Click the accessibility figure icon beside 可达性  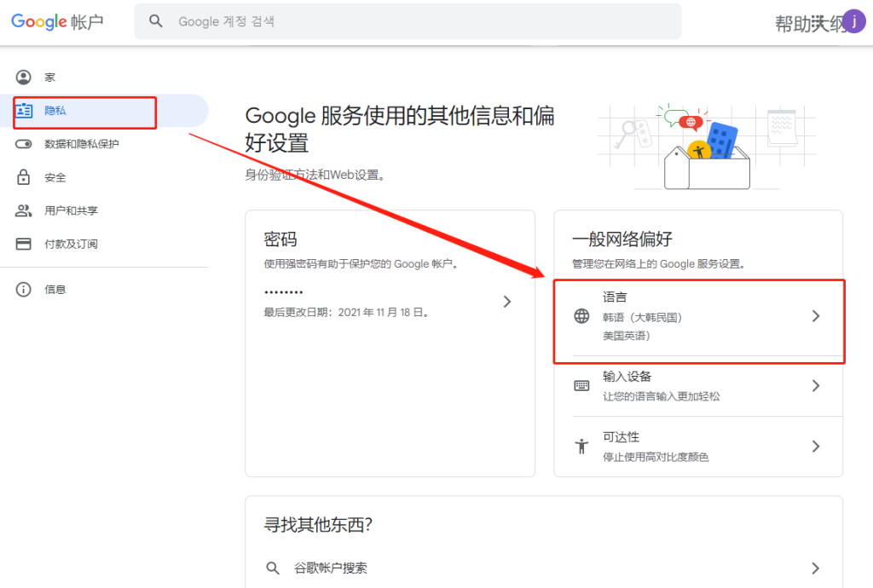pyautogui.click(x=581, y=447)
